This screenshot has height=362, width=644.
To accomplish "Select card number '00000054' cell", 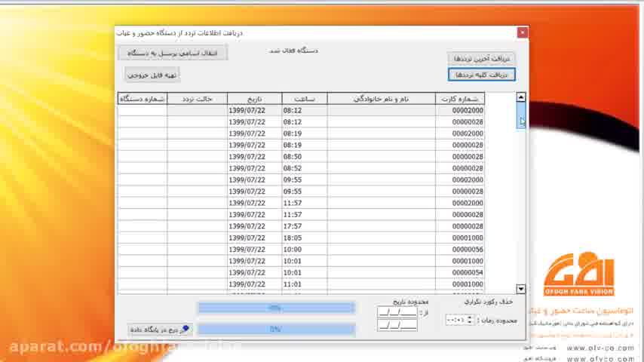I will pyautogui.click(x=460, y=273).
